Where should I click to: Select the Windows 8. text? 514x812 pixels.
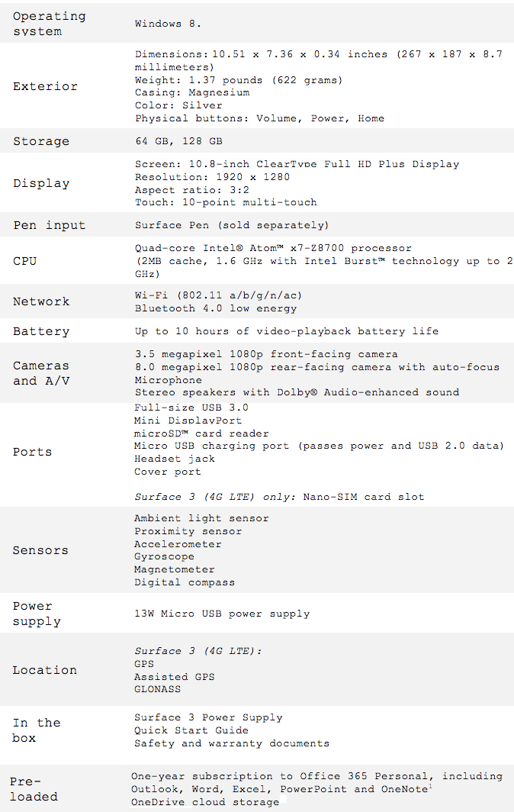tap(168, 24)
